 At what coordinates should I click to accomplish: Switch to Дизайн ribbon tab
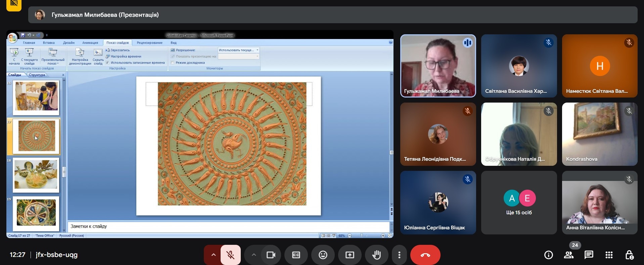coord(68,43)
